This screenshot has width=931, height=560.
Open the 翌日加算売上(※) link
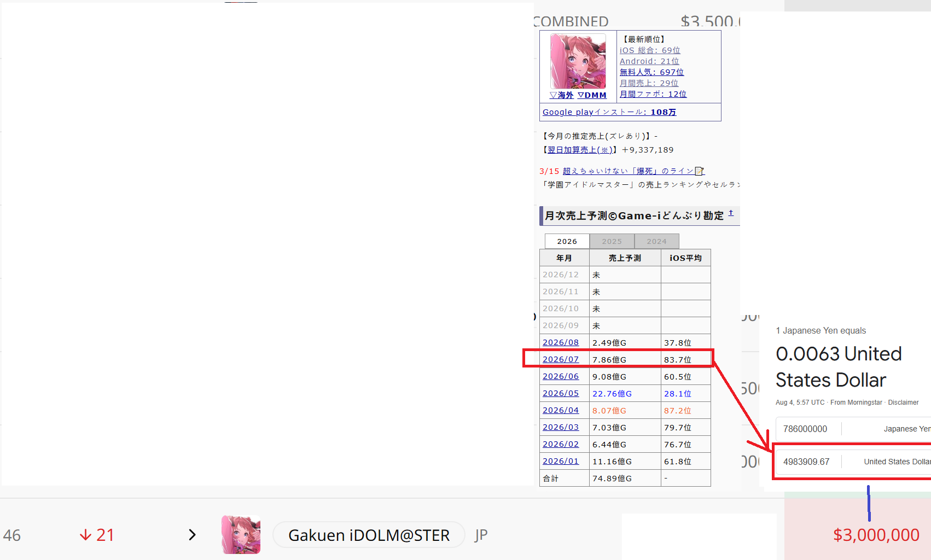point(580,150)
